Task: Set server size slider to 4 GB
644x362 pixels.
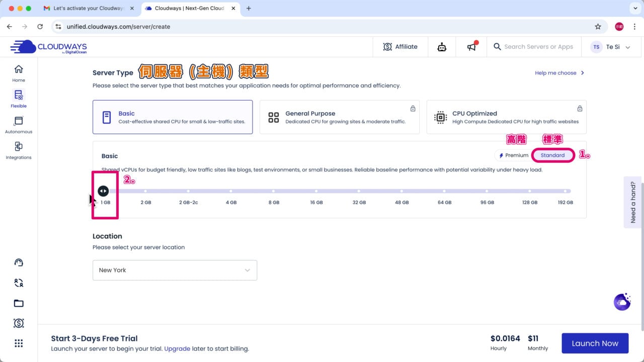Action: coord(231,191)
